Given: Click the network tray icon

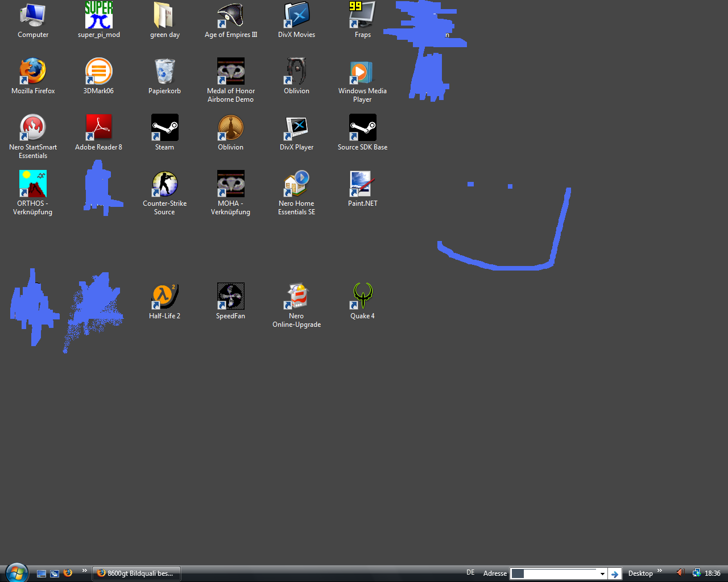Looking at the screenshot, I should pyautogui.click(x=696, y=573).
